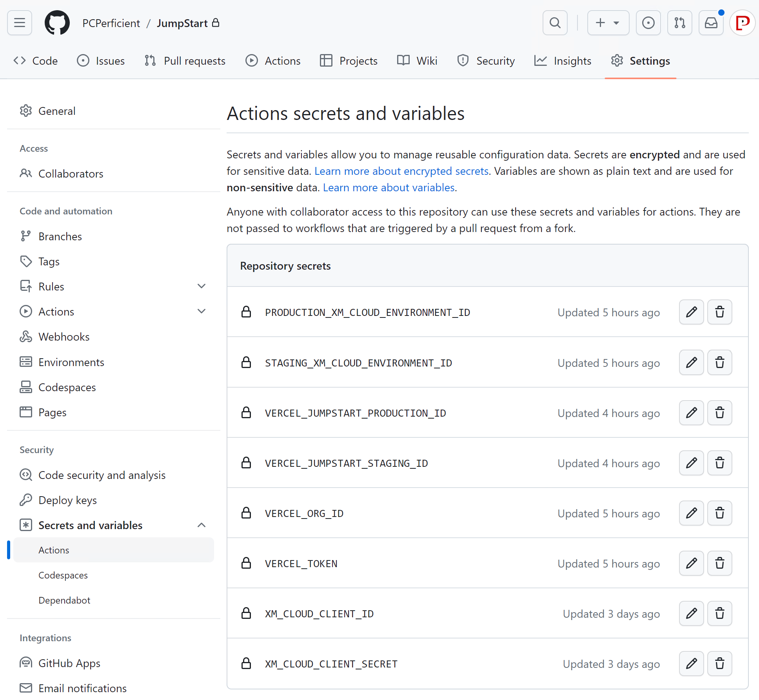Open your issues icon in the header
The image size is (759, 700).
tap(648, 23)
